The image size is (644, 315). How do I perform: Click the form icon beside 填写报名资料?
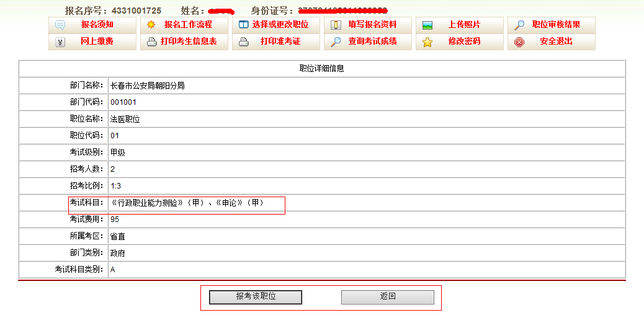coord(336,25)
